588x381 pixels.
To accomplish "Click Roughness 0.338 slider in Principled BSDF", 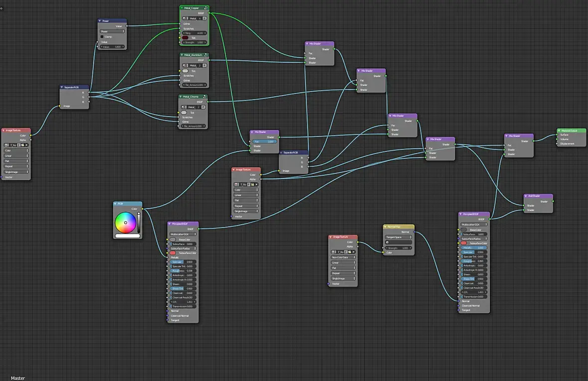I will pos(182,271).
